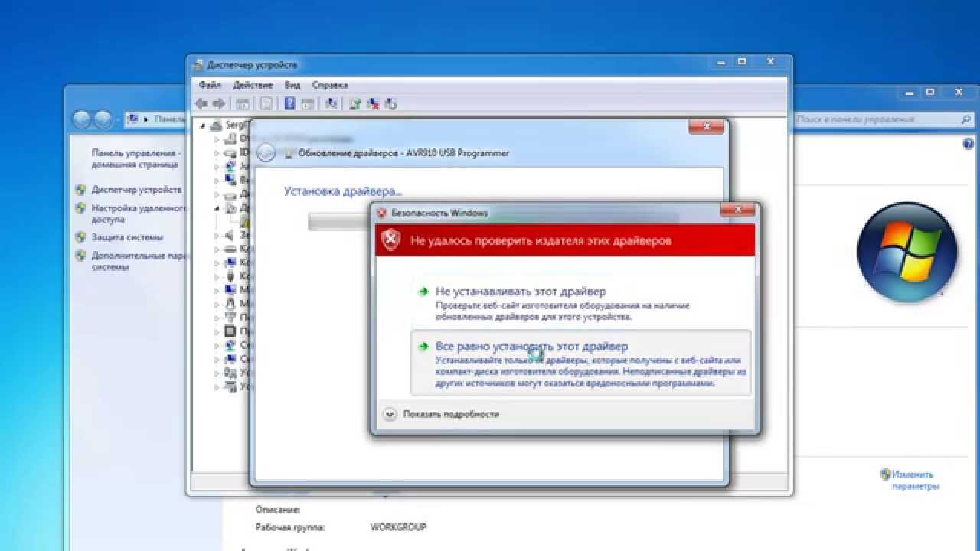
Task: Click Изменить параметры link in Control Panel
Action: (x=913, y=480)
